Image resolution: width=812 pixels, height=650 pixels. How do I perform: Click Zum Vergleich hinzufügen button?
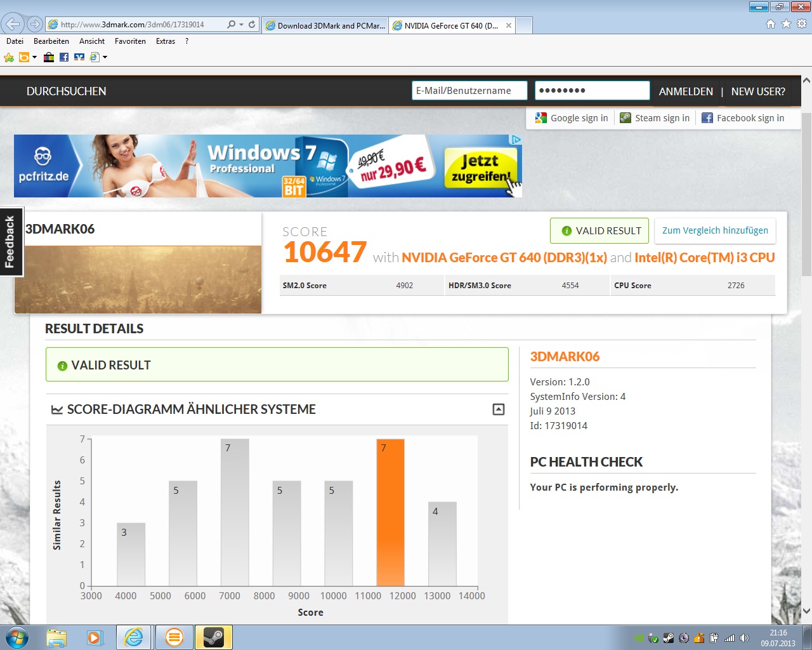[x=715, y=230]
